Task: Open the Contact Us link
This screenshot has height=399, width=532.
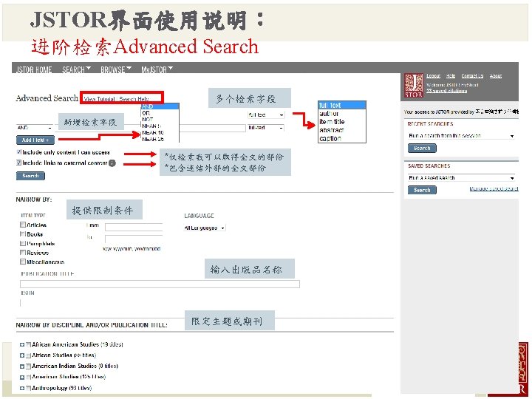Action: point(472,75)
